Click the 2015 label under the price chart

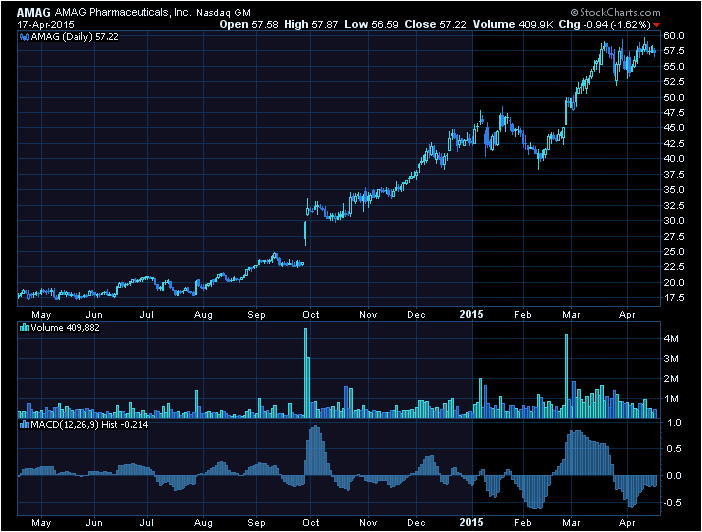pyautogui.click(x=471, y=314)
